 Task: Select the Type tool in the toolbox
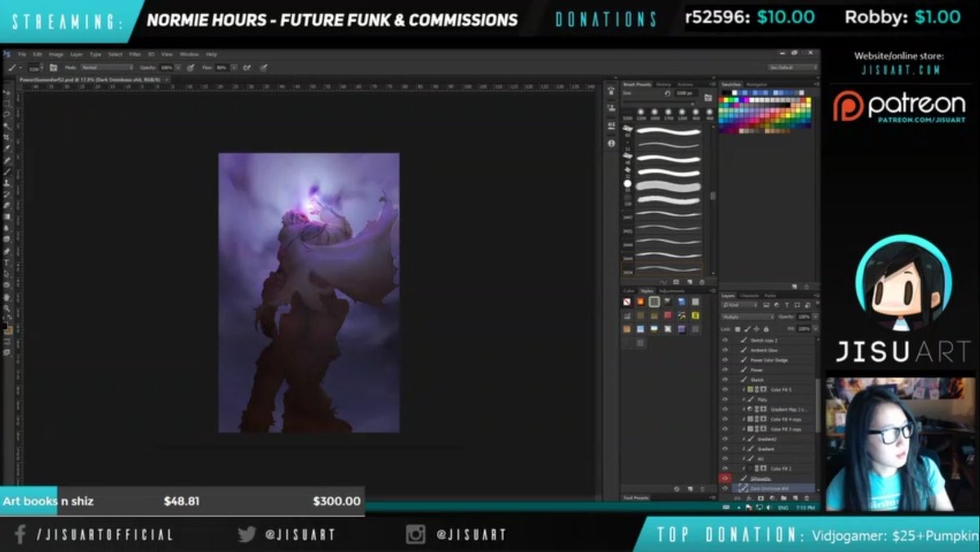point(7,262)
